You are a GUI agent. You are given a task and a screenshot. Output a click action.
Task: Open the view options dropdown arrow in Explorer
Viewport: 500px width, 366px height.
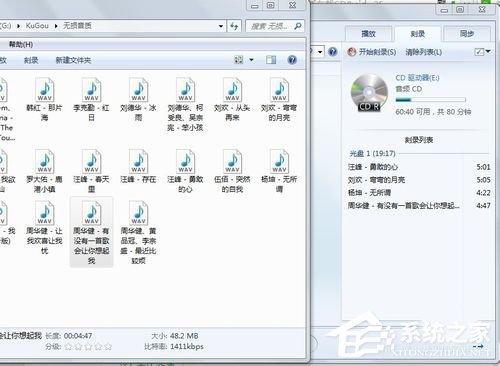pyautogui.click(x=251, y=60)
